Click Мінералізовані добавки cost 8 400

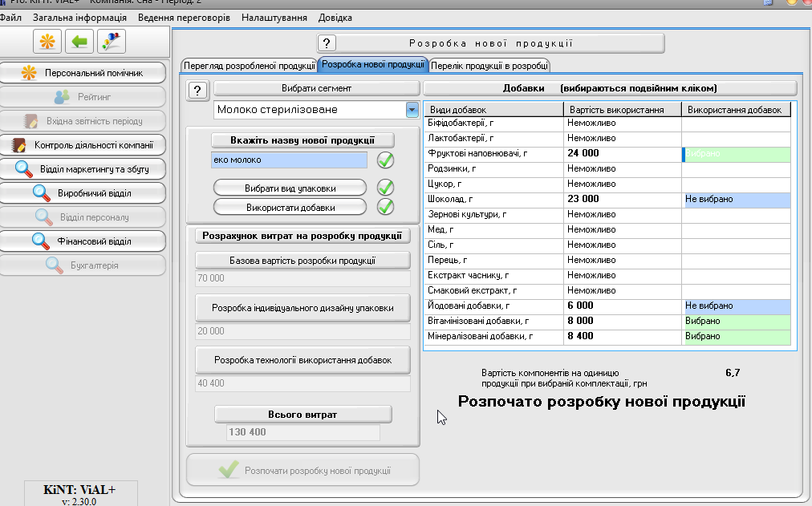click(622, 336)
